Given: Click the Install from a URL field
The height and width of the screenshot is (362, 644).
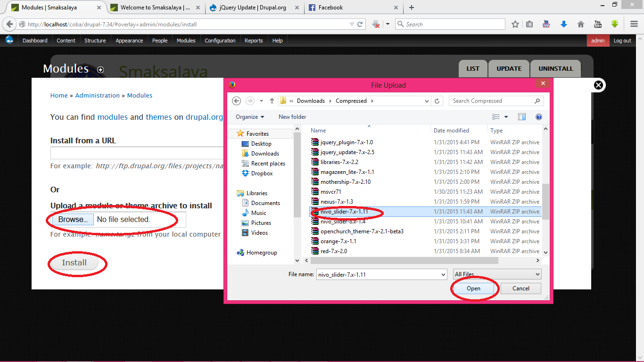Looking at the screenshot, I should pos(137,153).
